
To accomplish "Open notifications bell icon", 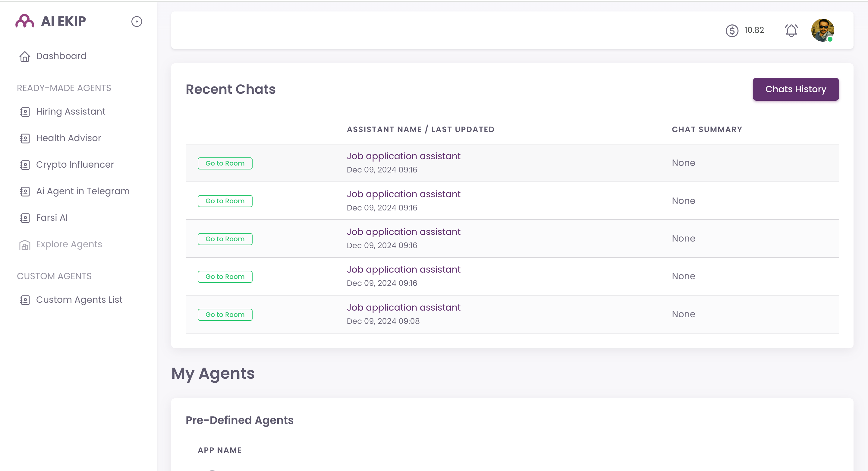I will [791, 30].
